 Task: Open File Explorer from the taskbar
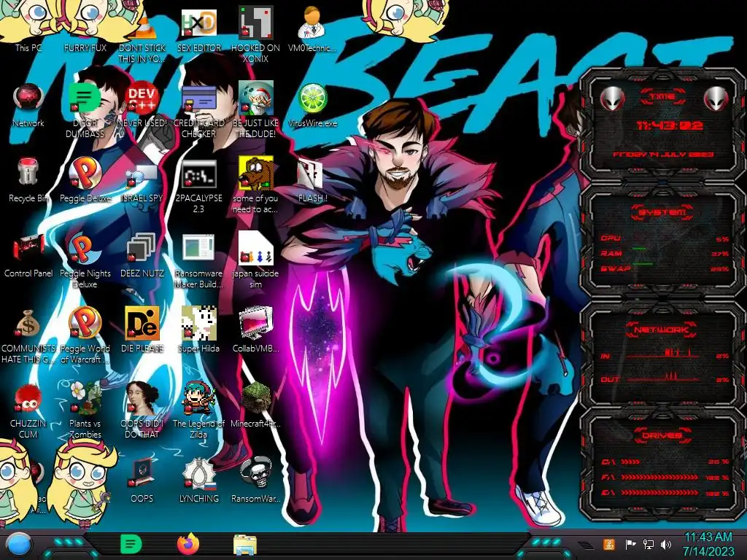[x=245, y=544]
